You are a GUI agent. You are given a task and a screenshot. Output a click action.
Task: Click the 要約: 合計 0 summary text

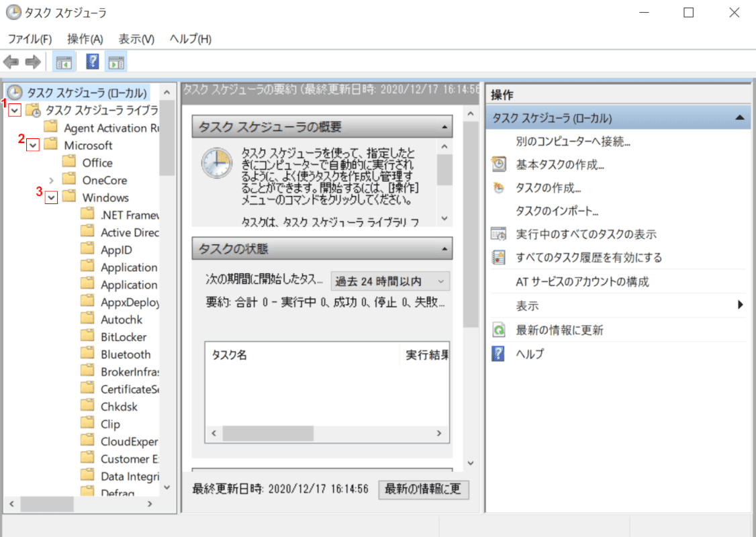pyautogui.click(x=325, y=302)
